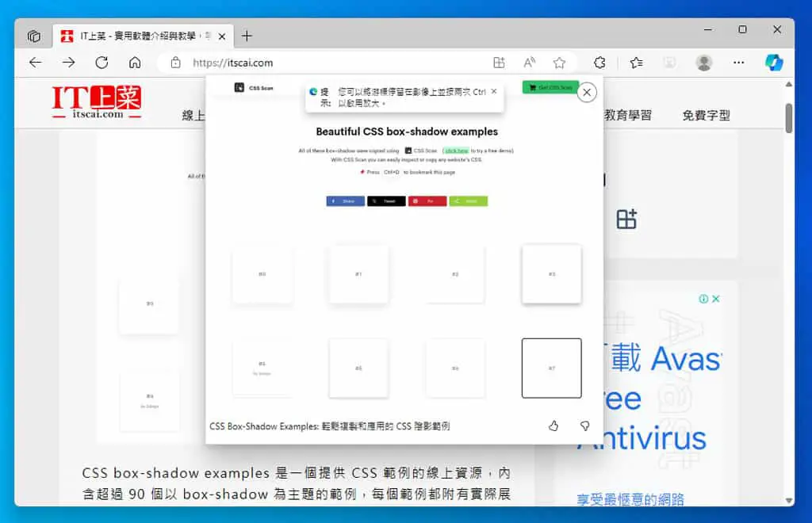Like the image with the thumbs-up icon
The height and width of the screenshot is (523, 812).
click(x=553, y=426)
